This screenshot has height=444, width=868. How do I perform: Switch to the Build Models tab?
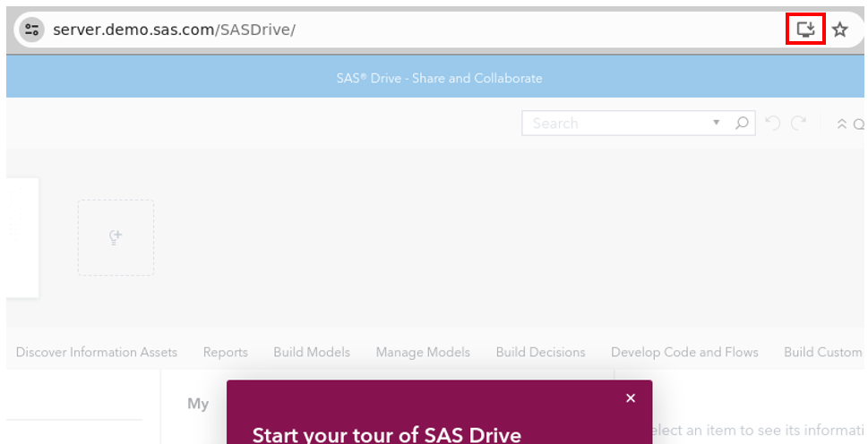click(x=312, y=352)
